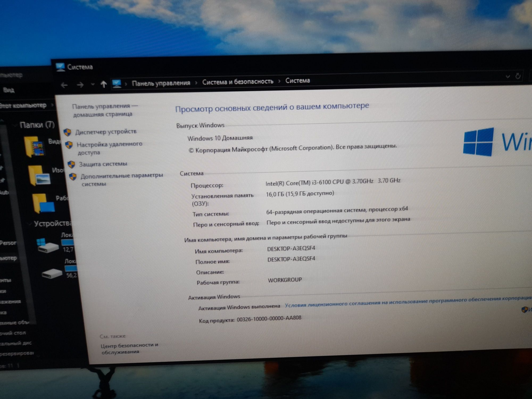Open 'Настройка удаленного доступа'
The height and width of the screenshot is (399, 532).
pyautogui.click(x=110, y=148)
